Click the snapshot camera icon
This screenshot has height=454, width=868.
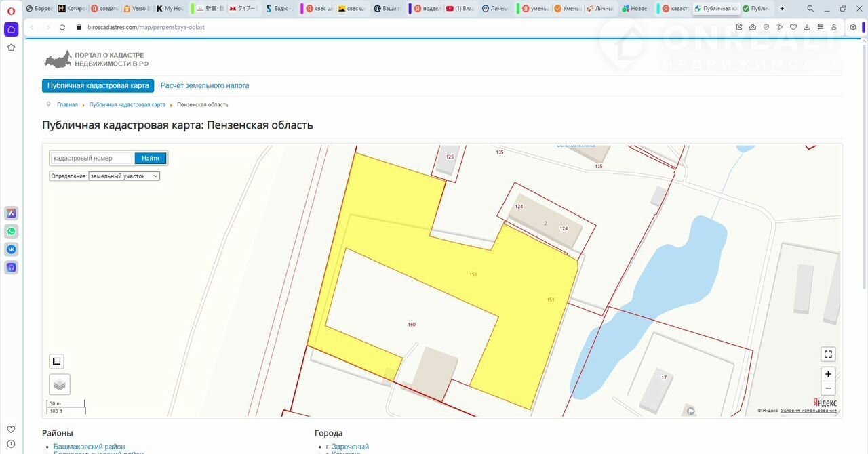(x=753, y=27)
